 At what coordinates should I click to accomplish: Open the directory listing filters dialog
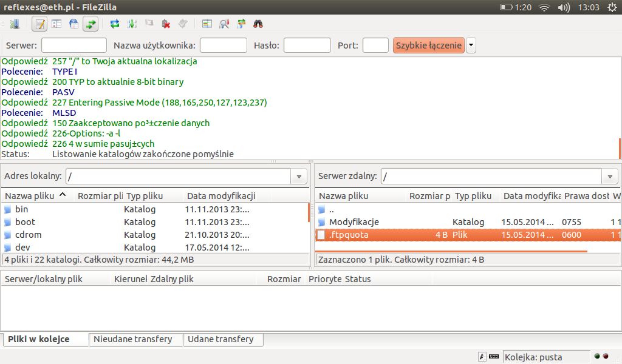207,24
